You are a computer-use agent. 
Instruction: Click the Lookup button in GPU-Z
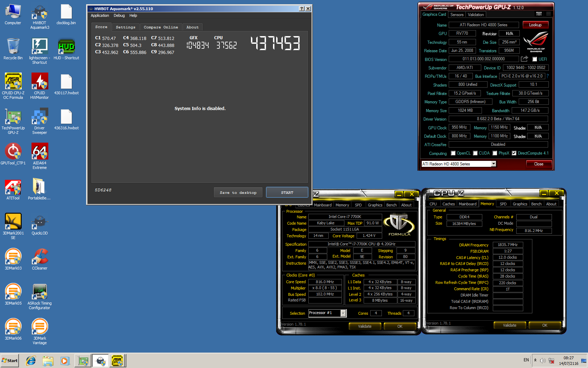pyautogui.click(x=535, y=25)
